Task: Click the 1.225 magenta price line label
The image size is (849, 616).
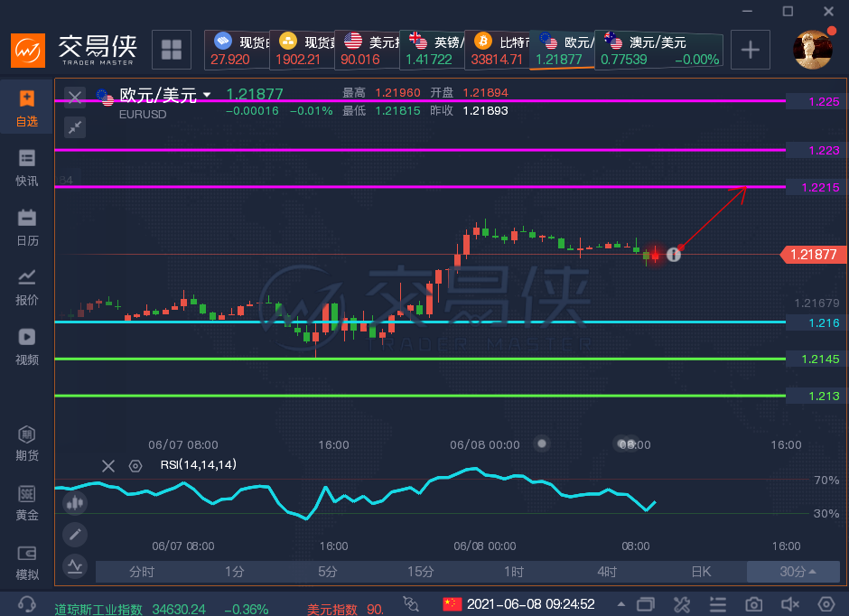Action: 817,102
